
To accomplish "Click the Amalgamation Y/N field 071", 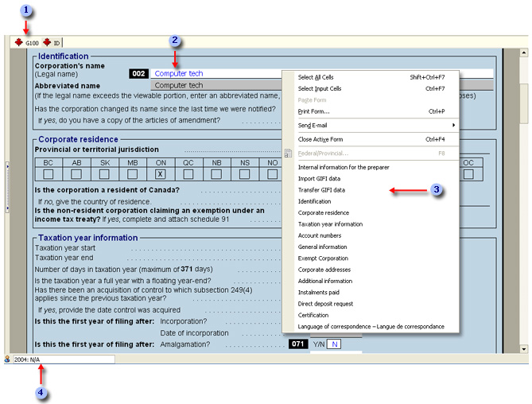I will [335, 344].
